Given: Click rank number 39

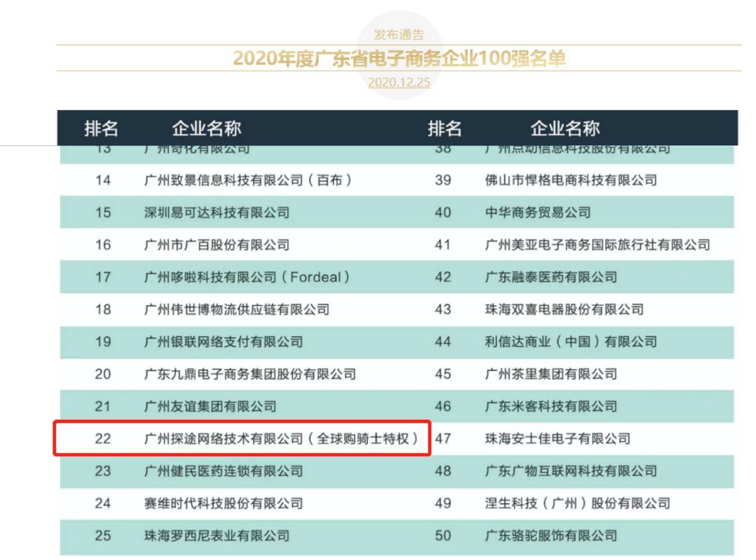Looking at the screenshot, I should [x=443, y=180].
